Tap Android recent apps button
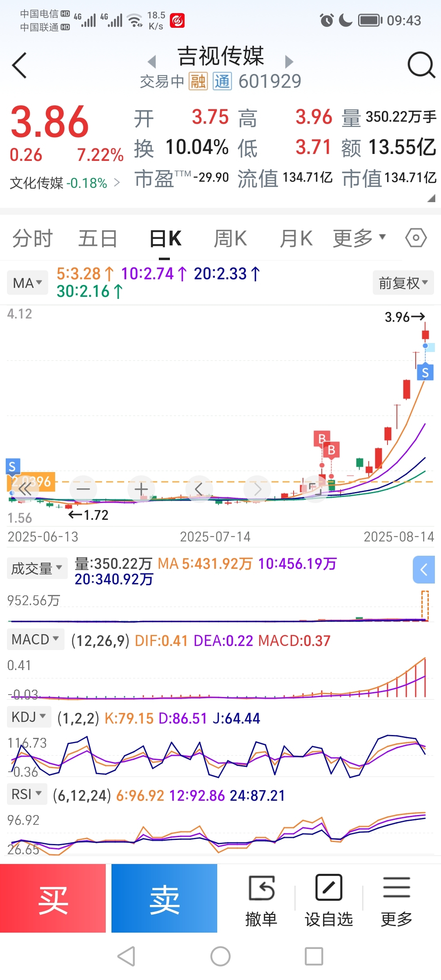The image size is (441, 980). tap(314, 956)
